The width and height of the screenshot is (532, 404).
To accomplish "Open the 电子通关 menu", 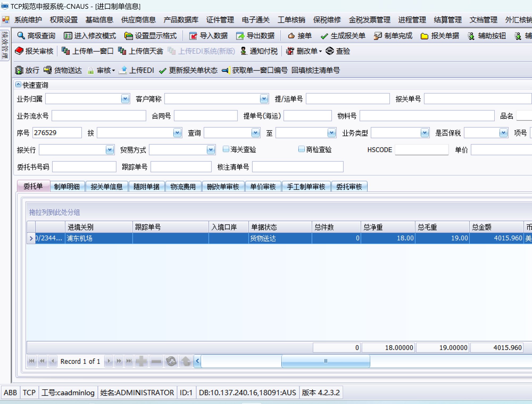I will pyautogui.click(x=256, y=20).
